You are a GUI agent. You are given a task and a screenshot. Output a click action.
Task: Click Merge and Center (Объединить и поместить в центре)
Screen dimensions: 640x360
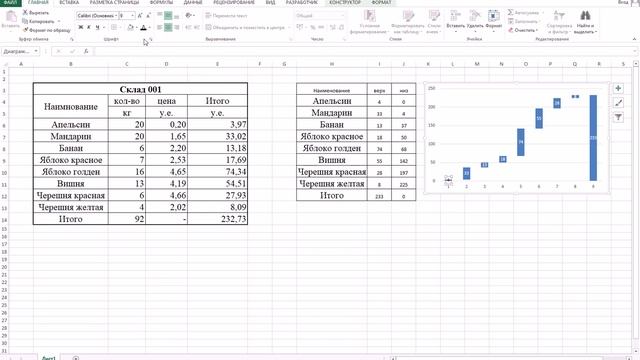click(244, 27)
